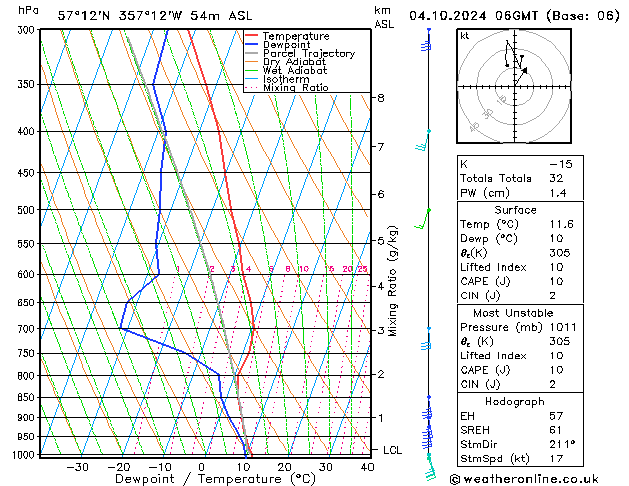Click the 'SREH' row label
The height and width of the screenshot is (486, 629).
(x=475, y=430)
